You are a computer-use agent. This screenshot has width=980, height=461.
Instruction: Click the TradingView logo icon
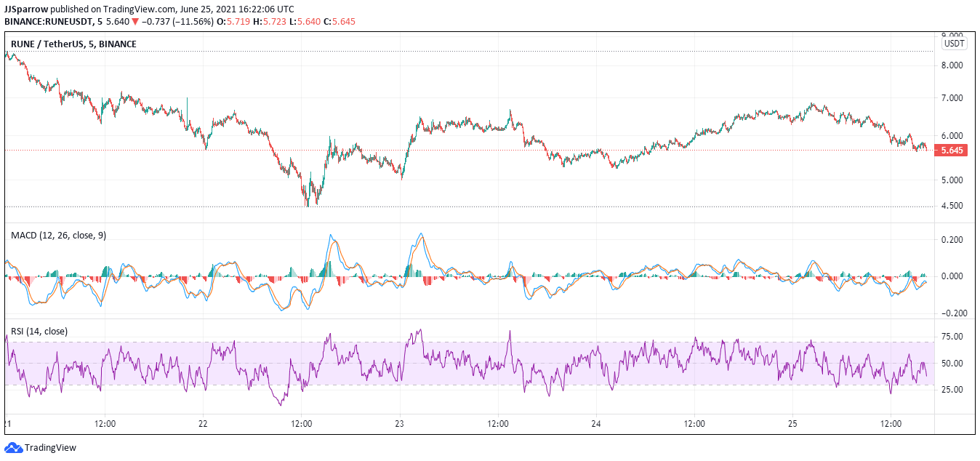coord(14,447)
